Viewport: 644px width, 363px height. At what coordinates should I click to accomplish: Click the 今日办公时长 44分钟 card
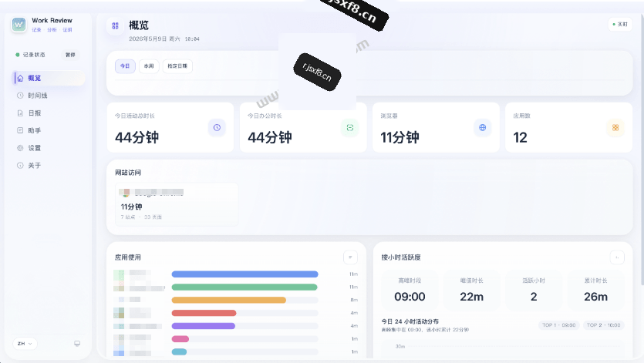(x=303, y=128)
